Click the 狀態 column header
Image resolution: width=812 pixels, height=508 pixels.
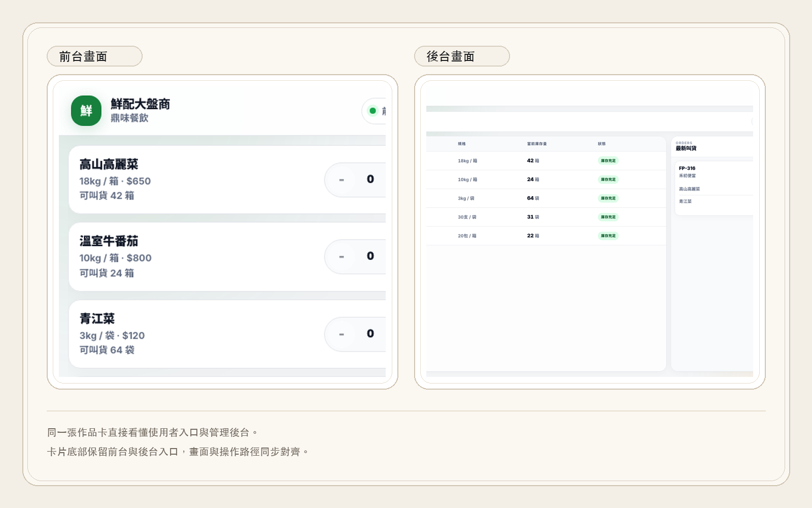(602, 144)
